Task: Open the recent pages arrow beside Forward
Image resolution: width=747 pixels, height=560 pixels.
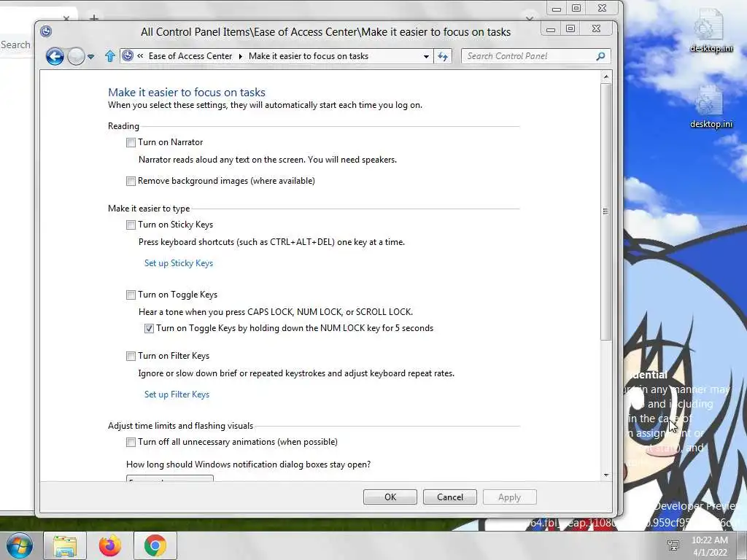Action: tap(91, 57)
